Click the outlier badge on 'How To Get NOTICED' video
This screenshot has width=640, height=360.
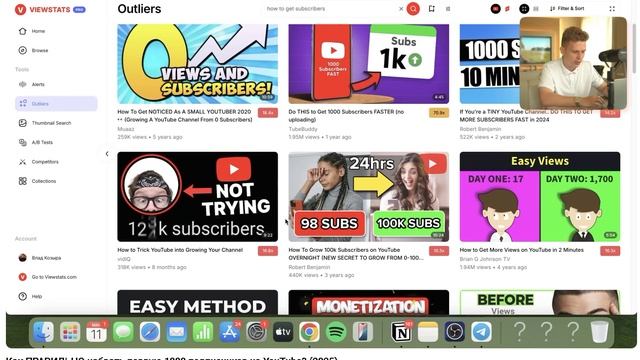[268, 113]
